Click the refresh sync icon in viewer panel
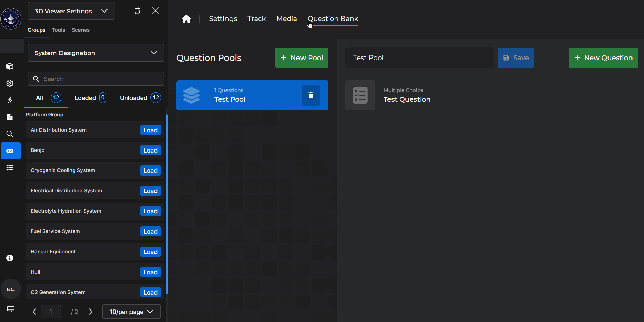 [137, 11]
